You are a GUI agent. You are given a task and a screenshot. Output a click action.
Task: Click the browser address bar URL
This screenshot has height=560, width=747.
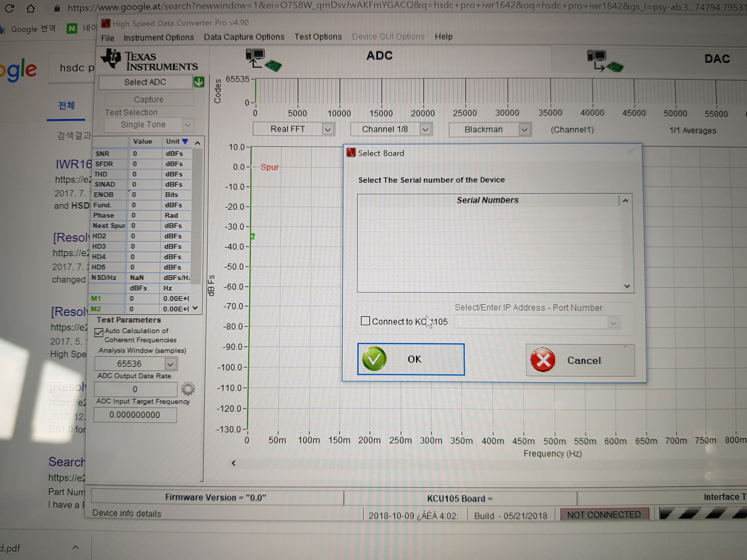point(406,7)
